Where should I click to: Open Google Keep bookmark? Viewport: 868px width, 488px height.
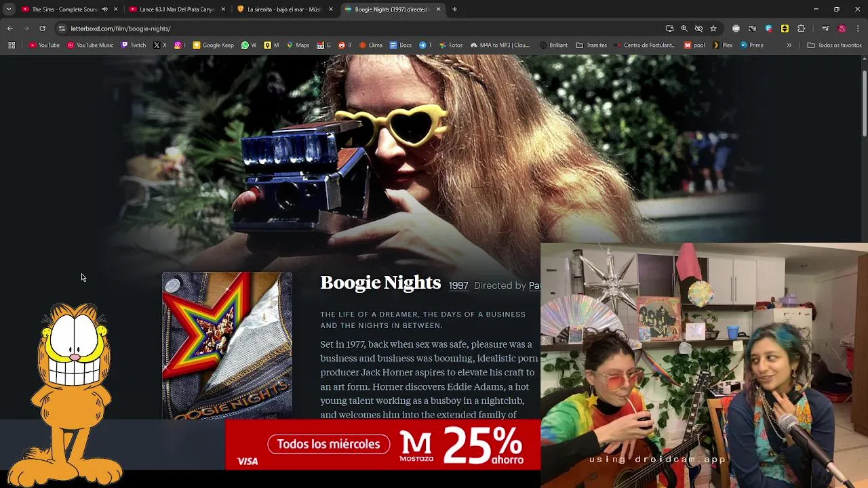click(214, 45)
